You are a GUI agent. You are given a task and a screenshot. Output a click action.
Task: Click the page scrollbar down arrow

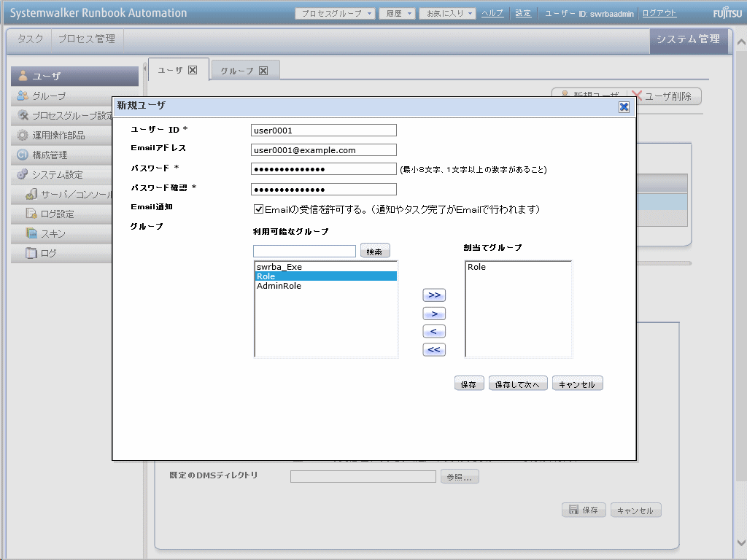pyautogui.click(x=741, y=542)
